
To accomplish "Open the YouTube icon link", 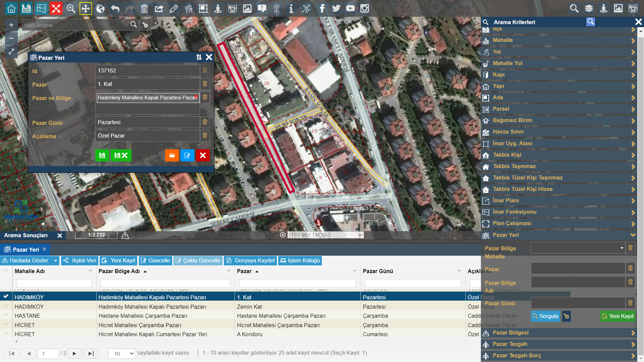I will (x=350, y=8).
